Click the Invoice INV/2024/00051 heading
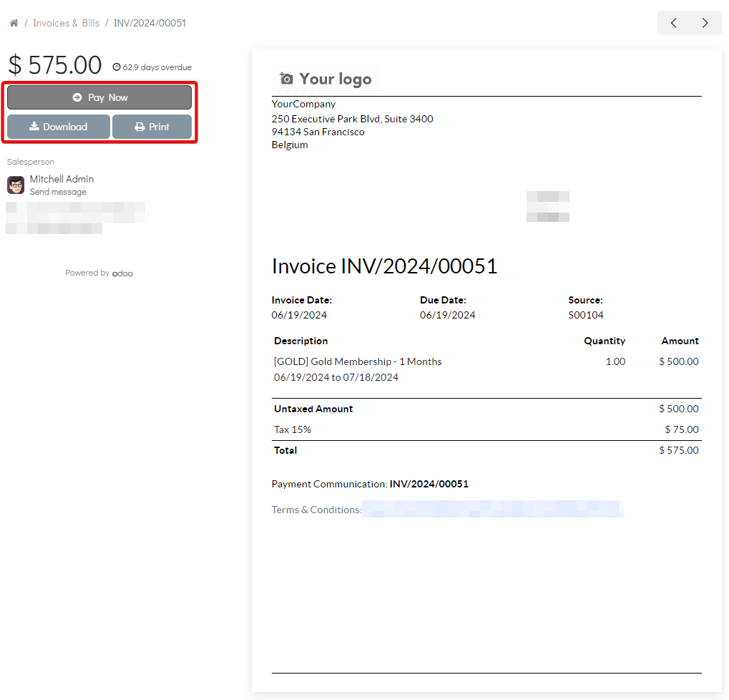This screenshot has height=700, width=729. [384, 266]
